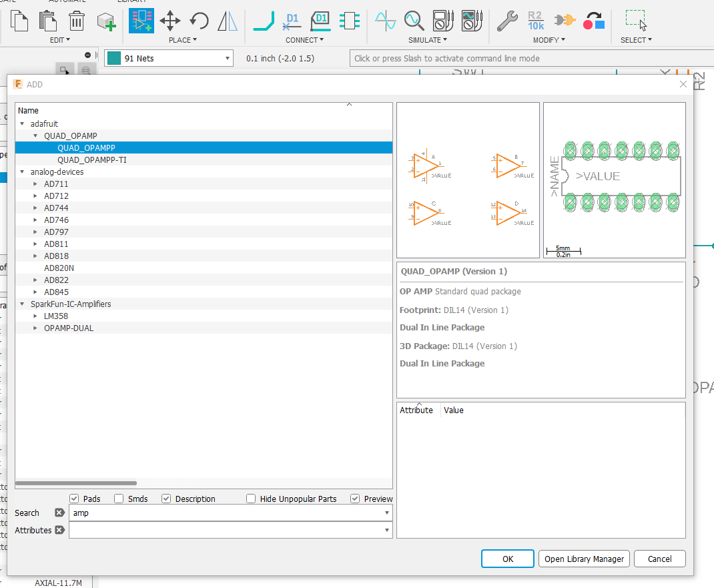Click the Open Library Manager button
The height and width of the screenshot is (588, 714).
pyautogui.click(x=584, y=559)
